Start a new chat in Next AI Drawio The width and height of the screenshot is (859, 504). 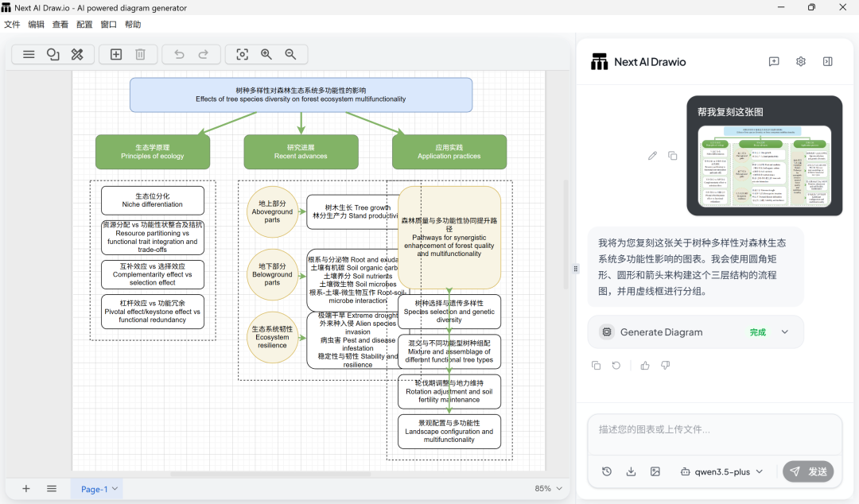tap(774, 62)
